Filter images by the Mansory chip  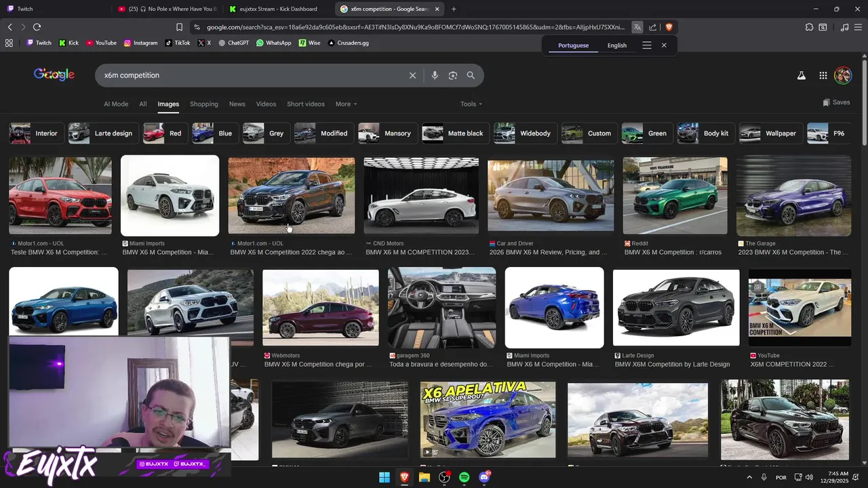387,134
